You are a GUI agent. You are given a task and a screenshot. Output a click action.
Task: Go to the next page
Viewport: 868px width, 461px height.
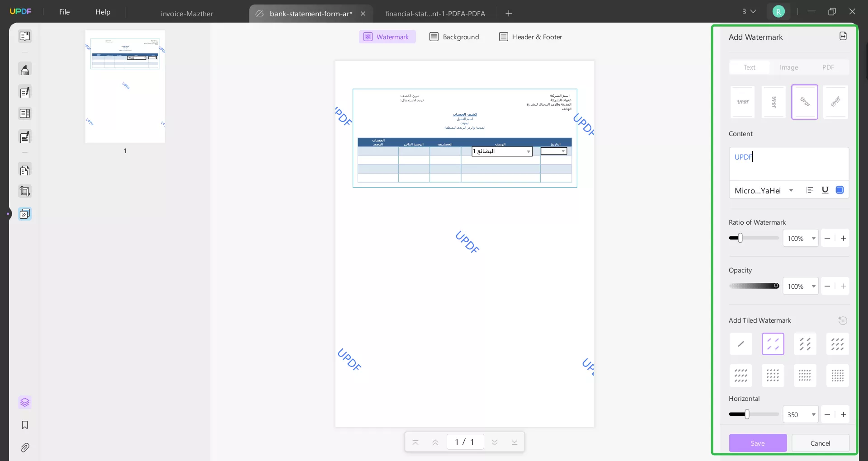[495, 442]
